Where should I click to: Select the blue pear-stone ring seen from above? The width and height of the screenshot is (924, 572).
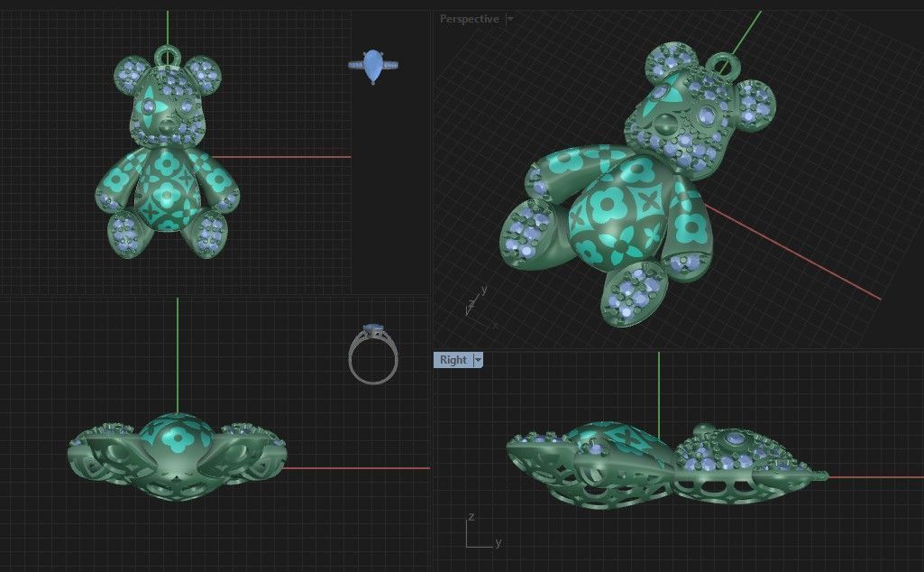pos(373,67)
